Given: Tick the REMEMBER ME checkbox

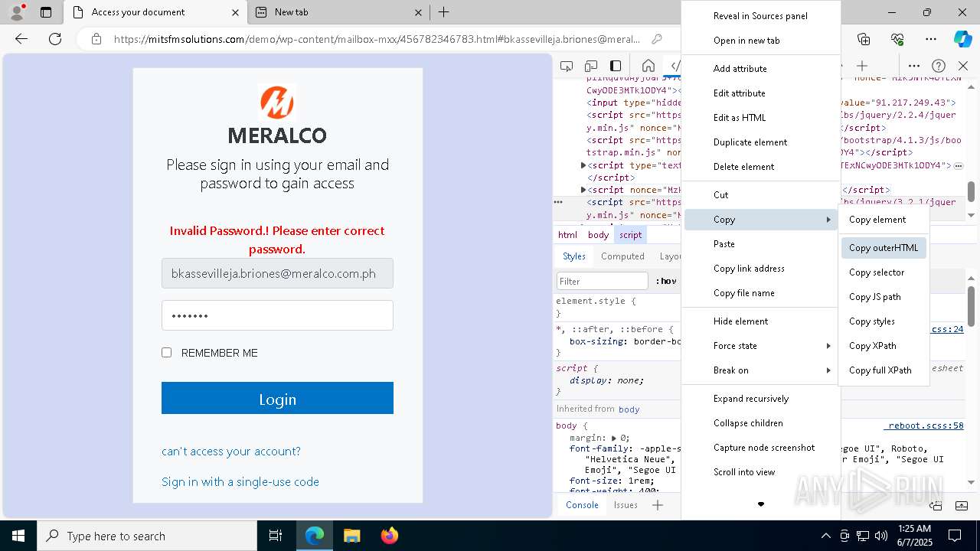Looking at the screenshot, I should tap(166, 353).
